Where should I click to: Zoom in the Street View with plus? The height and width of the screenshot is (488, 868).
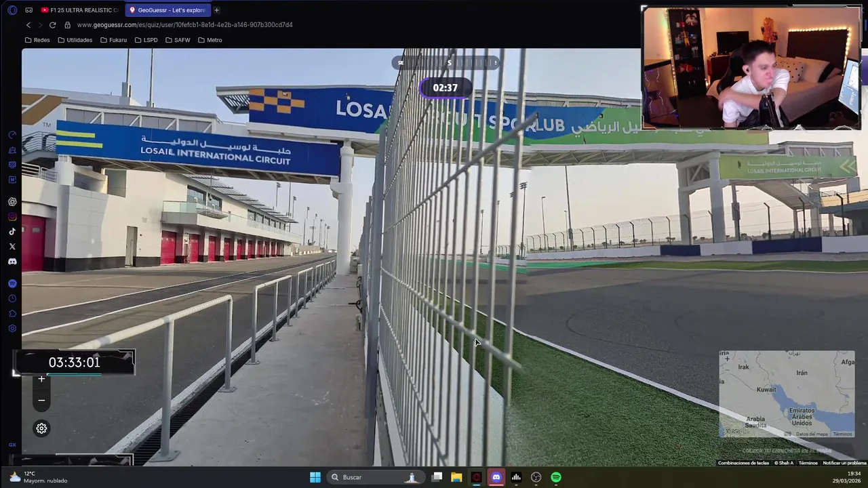tap(41, 379)
